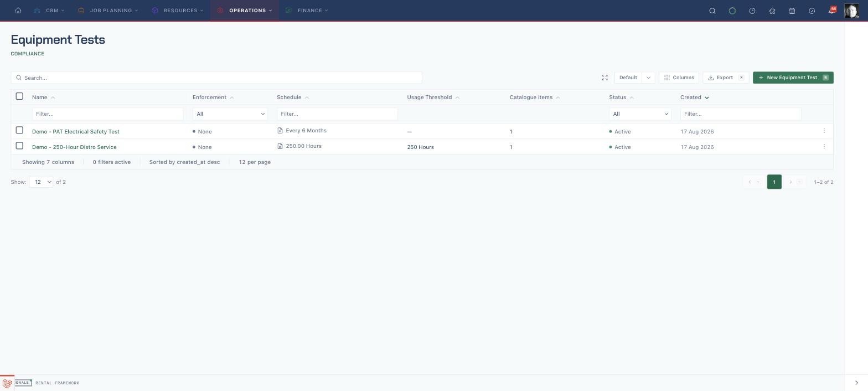The width and height of the screenshot is (868, 391).
Task: Open the Operations menu
Action: coord(245,11)
